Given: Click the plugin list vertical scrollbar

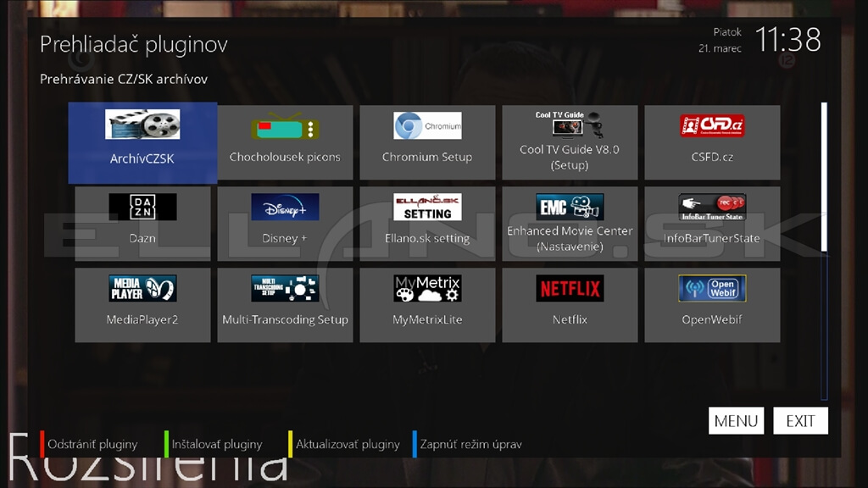Looking at the screenshot, I should pyautogui.click(x=824, y=251).
